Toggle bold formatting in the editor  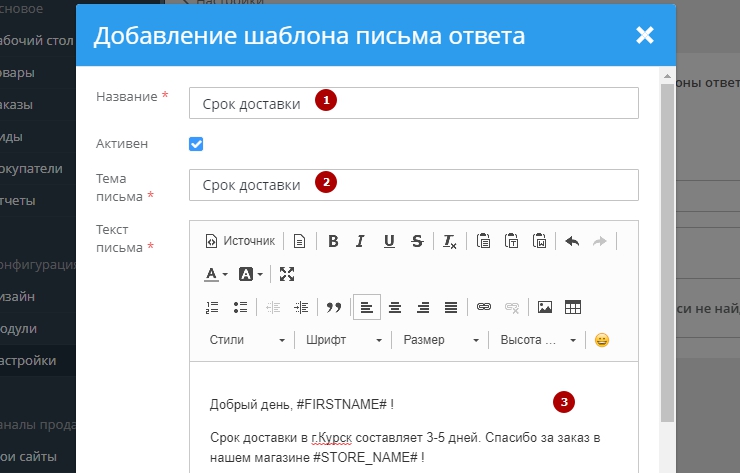333,241
